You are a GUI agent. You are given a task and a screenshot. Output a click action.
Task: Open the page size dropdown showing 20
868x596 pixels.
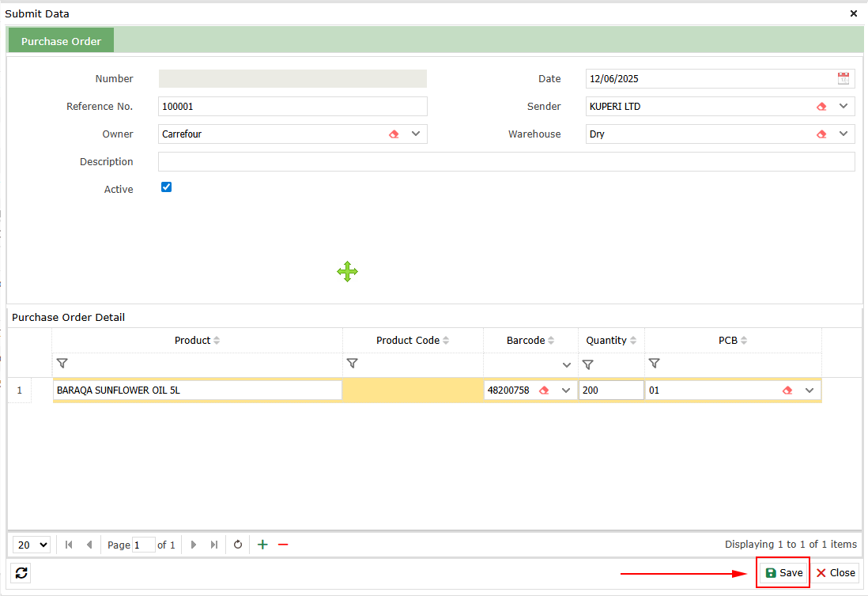point(32,545)
